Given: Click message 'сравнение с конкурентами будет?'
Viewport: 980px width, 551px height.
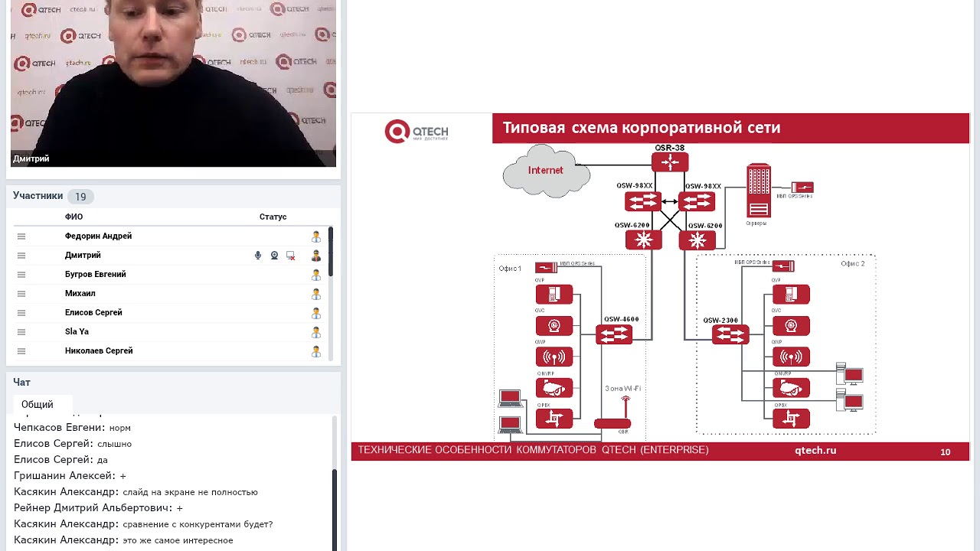Looking at the screenshot, I should point(198,524).
